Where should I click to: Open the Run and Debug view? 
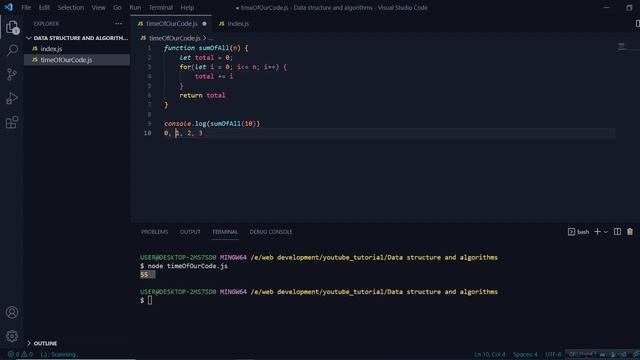click(x=12, y=98)
